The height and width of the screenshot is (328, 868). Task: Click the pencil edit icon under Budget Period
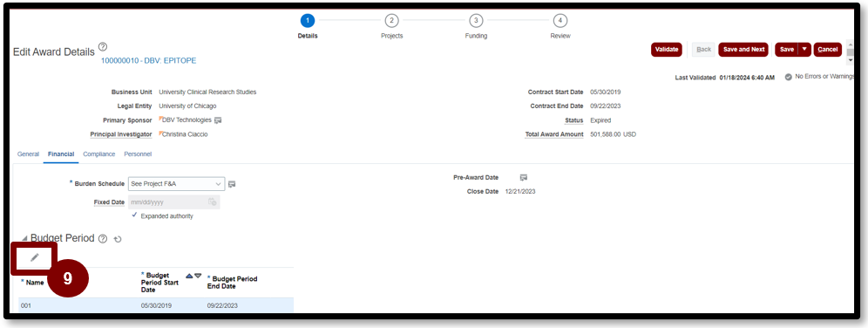34,257
